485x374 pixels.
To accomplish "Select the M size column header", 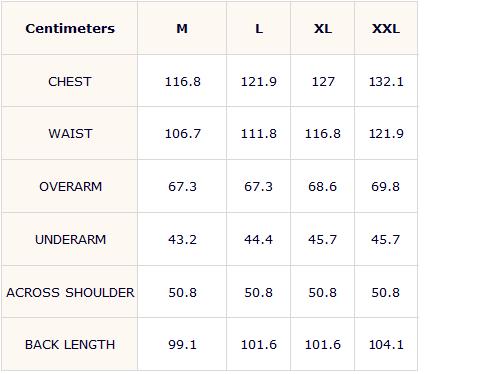I will 182,28.
